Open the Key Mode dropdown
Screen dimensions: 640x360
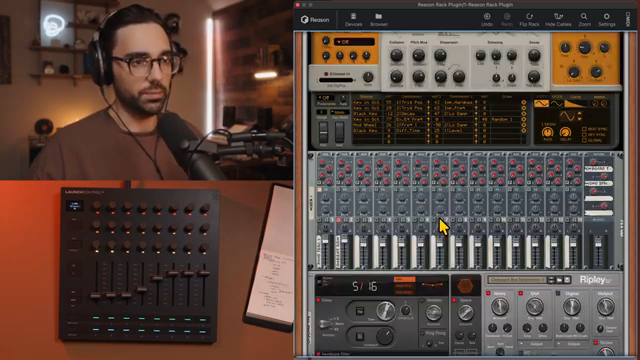coord(340,112)
